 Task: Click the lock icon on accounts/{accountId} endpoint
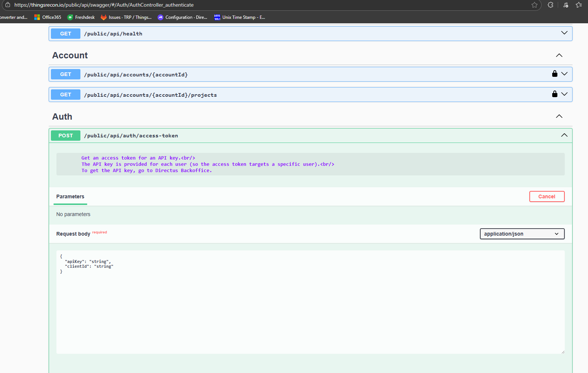pos(554,74)
